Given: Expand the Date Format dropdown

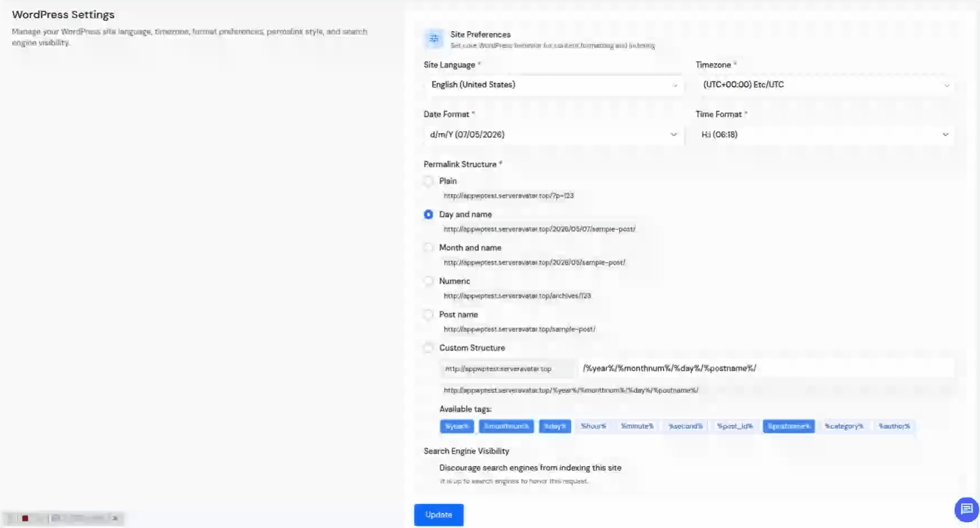Looking at the screenshot, I should 553,135.
